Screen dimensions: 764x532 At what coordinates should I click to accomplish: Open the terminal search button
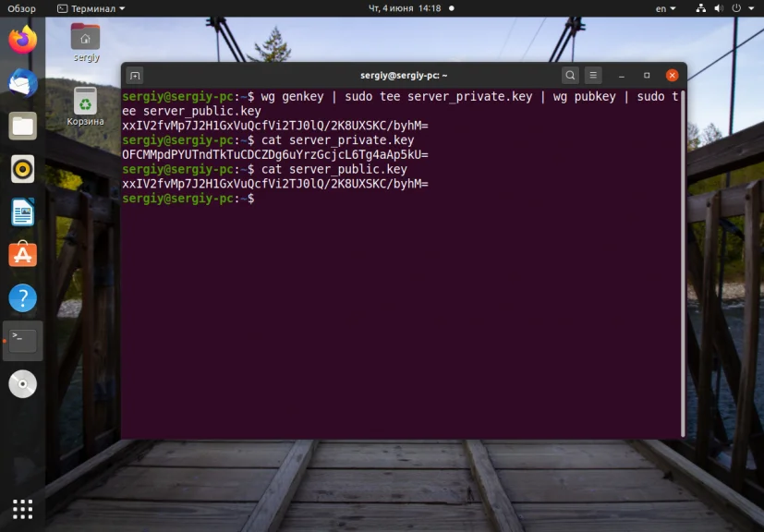(x=570, y=76)
